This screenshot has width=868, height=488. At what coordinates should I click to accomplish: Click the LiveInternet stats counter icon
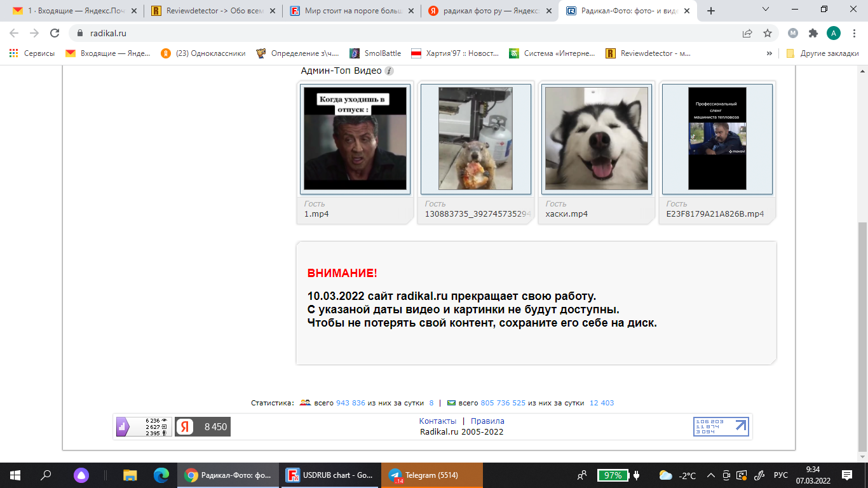point(721,426)
